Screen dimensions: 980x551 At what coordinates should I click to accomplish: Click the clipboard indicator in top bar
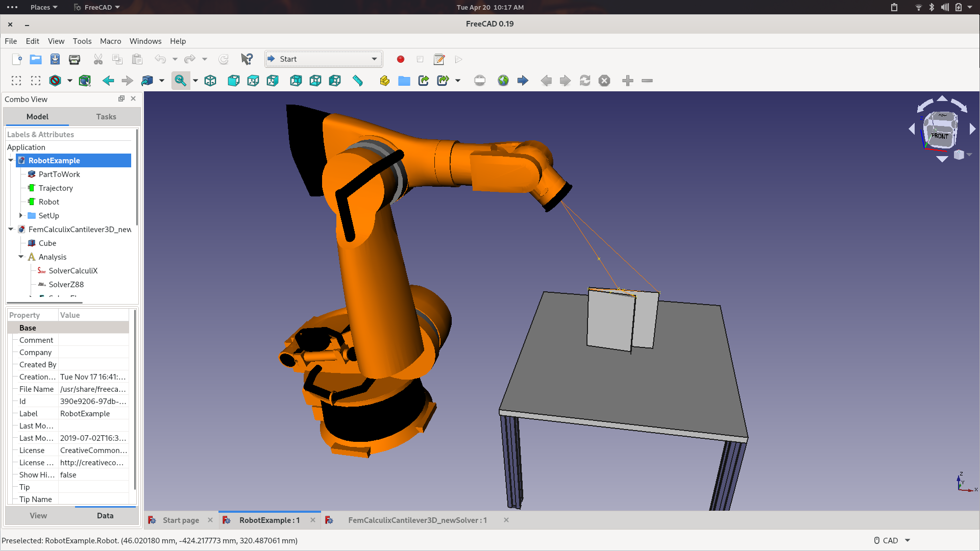894,7
